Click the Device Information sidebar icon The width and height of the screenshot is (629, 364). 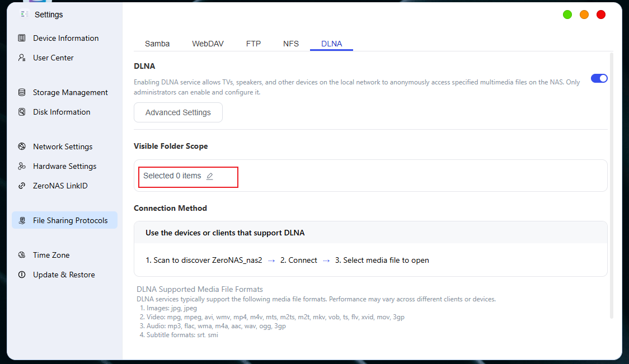(22, 38)
